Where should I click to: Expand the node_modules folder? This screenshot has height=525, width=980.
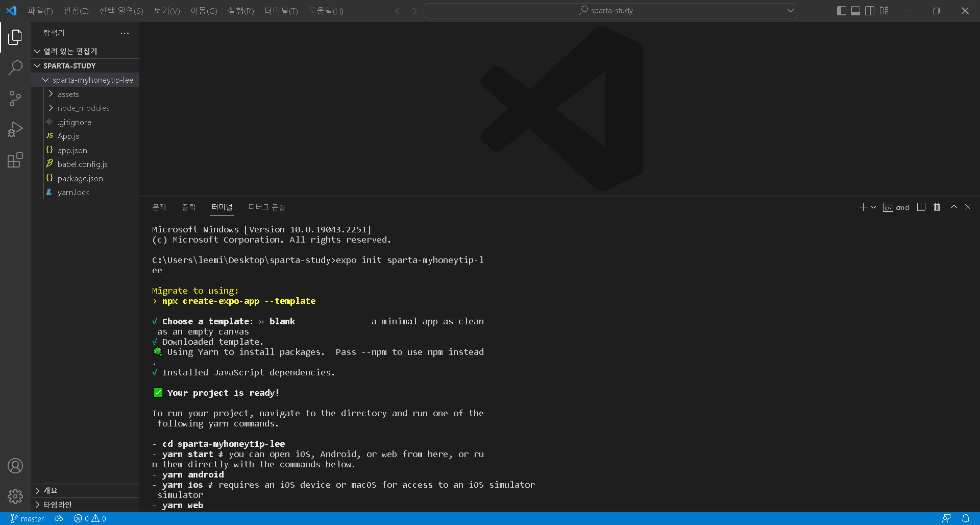pos(85,108)
